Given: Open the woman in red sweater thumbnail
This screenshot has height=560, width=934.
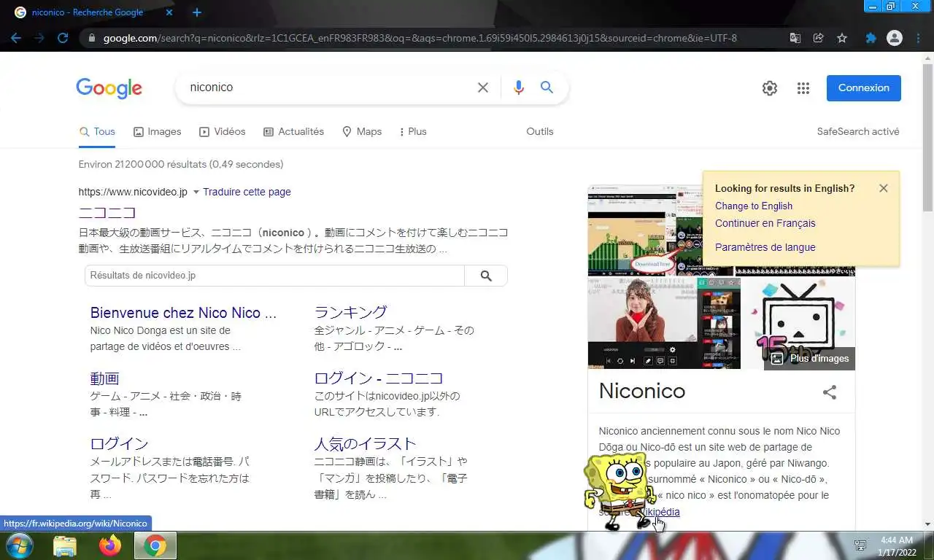Looking at the screenshot, I should [x=641, y=322].
